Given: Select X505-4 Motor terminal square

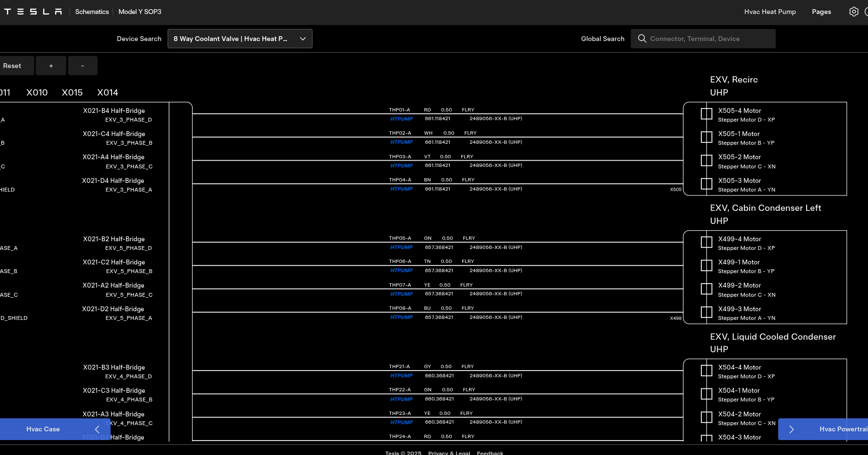Looking at the screenshot, I should click(706, 114).
